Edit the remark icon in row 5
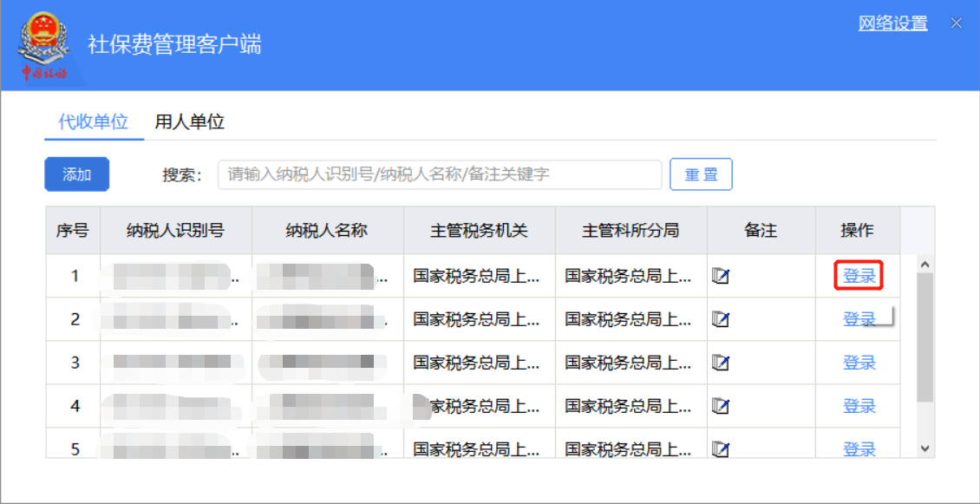The height and width of the screenshot is (504, 980). click(x=720, y=448)
